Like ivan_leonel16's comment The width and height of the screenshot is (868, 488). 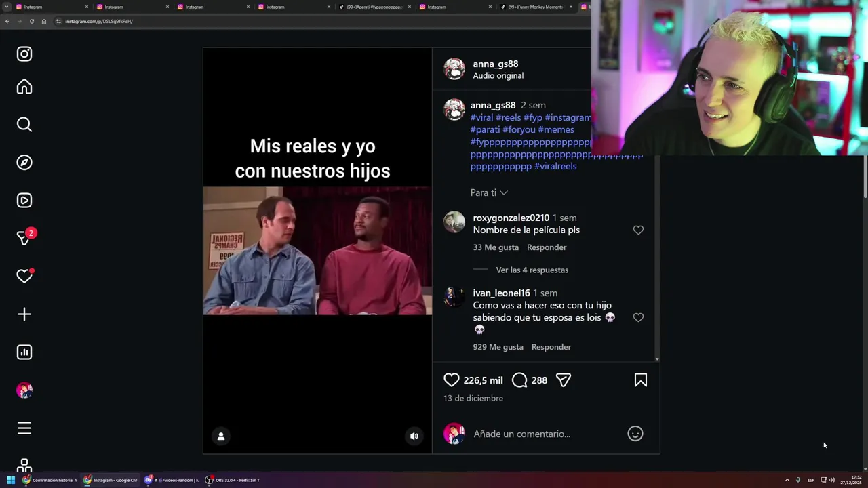pyautogui.click(x=638, y=318)
